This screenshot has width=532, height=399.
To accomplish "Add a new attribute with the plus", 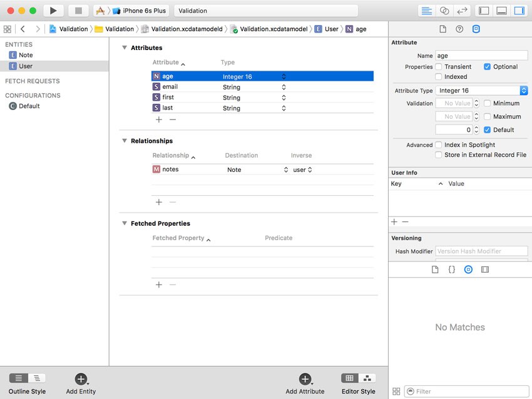I will pyautogui.click(x=159, y=119).
